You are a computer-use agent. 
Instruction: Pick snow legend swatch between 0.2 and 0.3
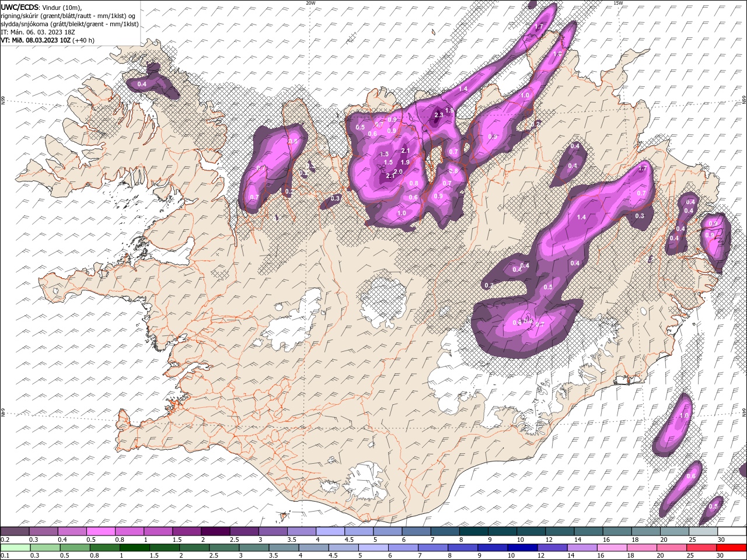tap(15, 531)
